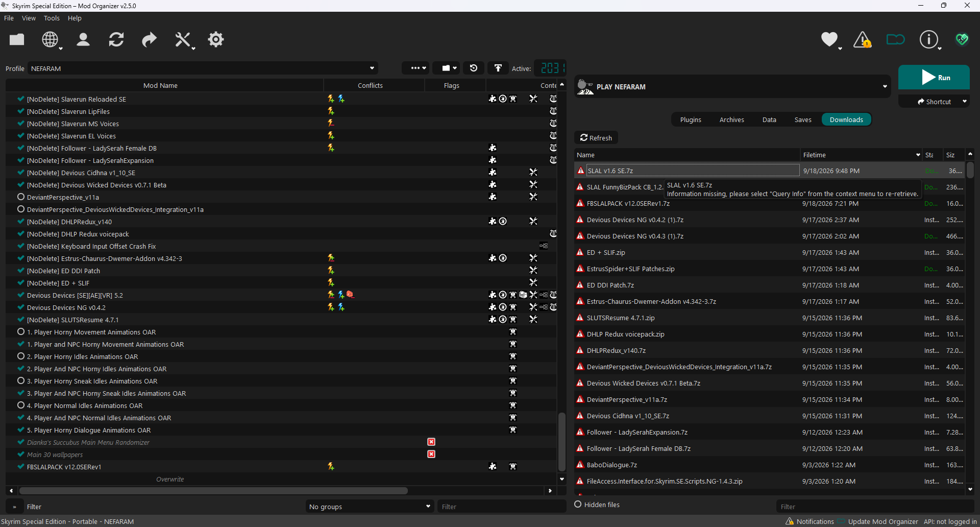This screenshot has height=527, width=980.
Task: Click red flag icon on Main 30 wallpapers
Action: (x=431, y=454)
